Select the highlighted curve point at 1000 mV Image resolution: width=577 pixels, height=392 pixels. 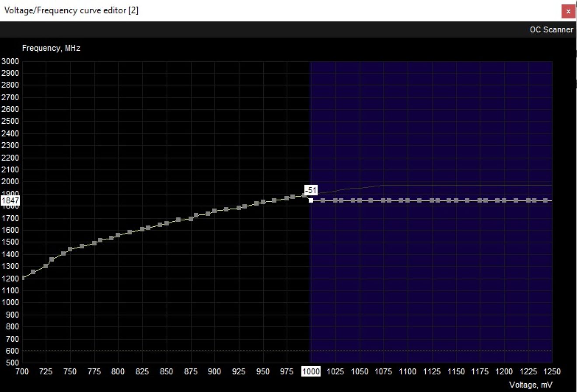pyautogui.click(x=311, y=200)
